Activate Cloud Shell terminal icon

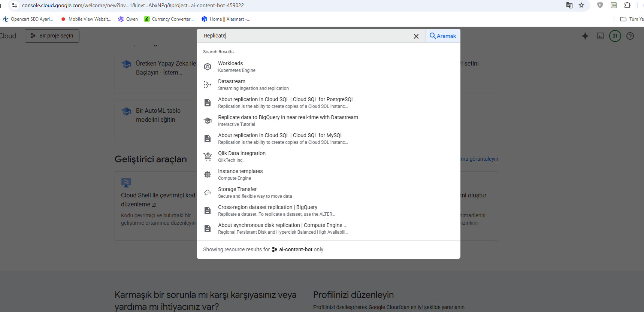(x=600, y=36)
